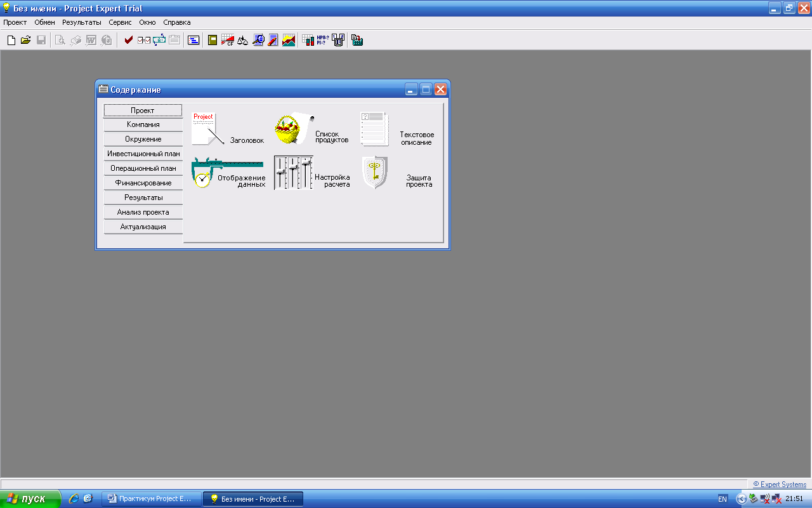Click the EN language indicator
This screenshot has width=812, height=508.
(x=723, y=499)
